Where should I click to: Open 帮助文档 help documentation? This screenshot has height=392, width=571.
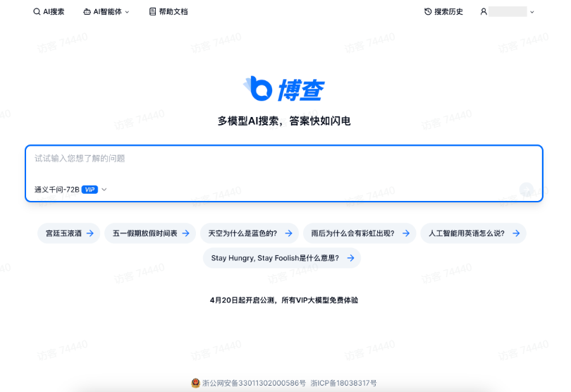(x=168, y=12)
